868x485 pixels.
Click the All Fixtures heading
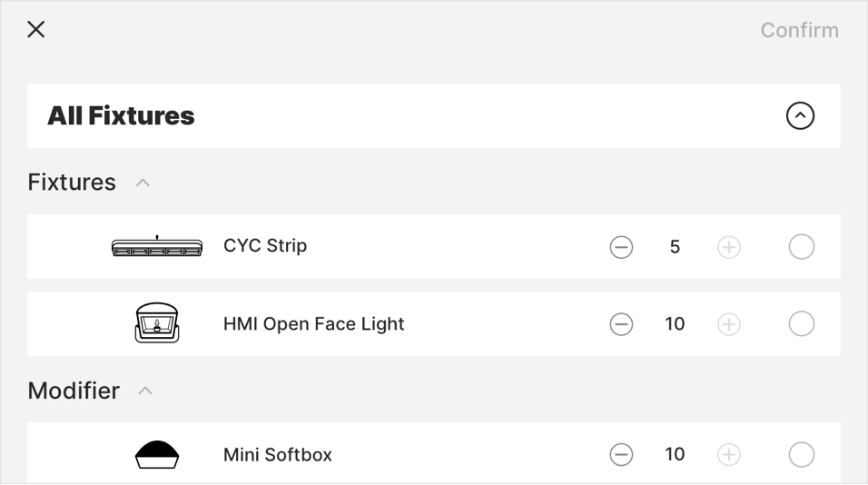coord(121,116)
